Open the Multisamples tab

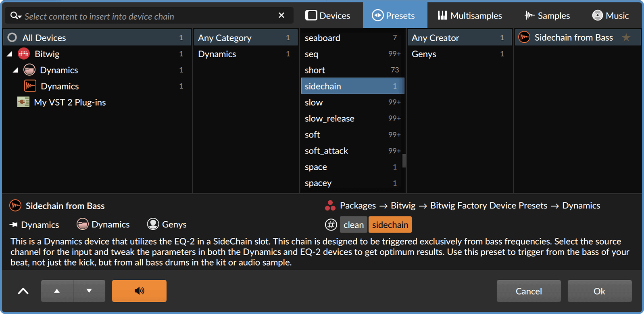click(x=470, y=15)
